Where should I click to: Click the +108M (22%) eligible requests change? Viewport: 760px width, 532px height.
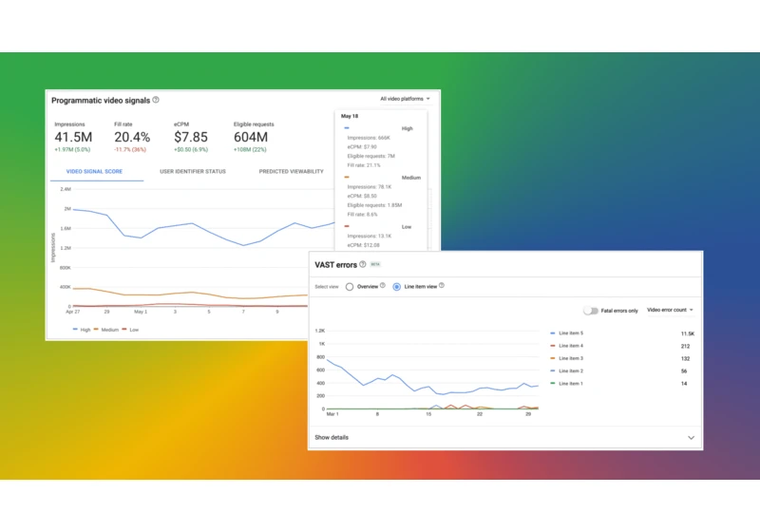coord(250,150)
